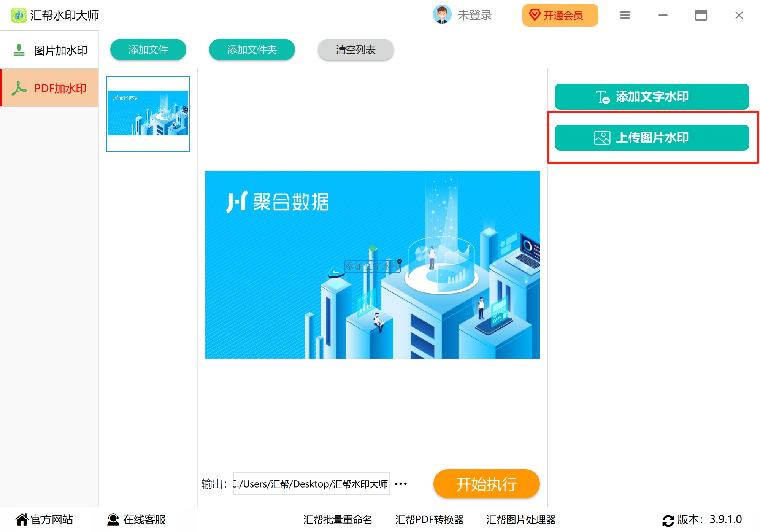Remove watermark via its small close icon
The width and height of the screenshot is (760, 532).
point(400,261)
